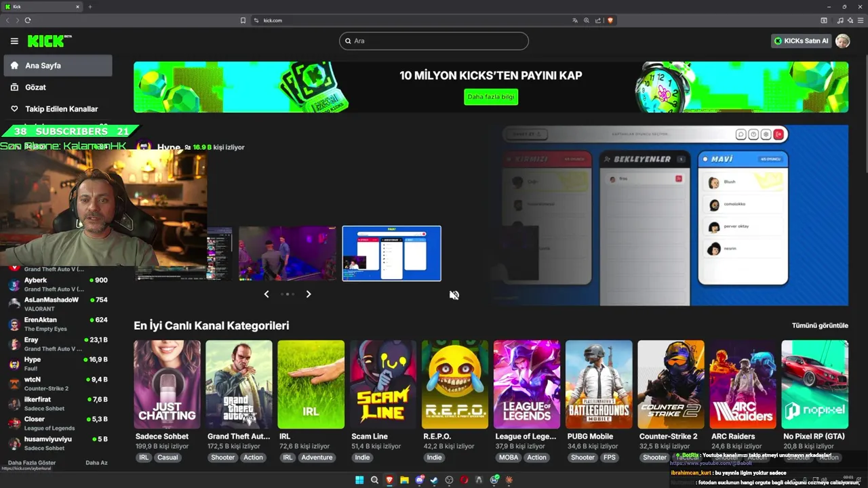Show previous featured stream arrow
The height and width of the screenshot is (488, 868).
point(267,294)
